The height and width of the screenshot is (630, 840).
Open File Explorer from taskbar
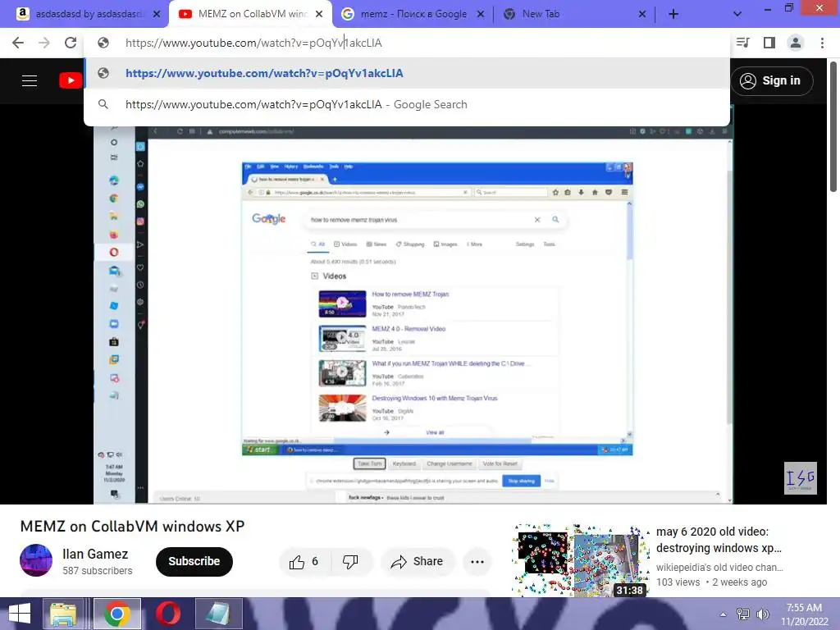click(x=63, y=614)
